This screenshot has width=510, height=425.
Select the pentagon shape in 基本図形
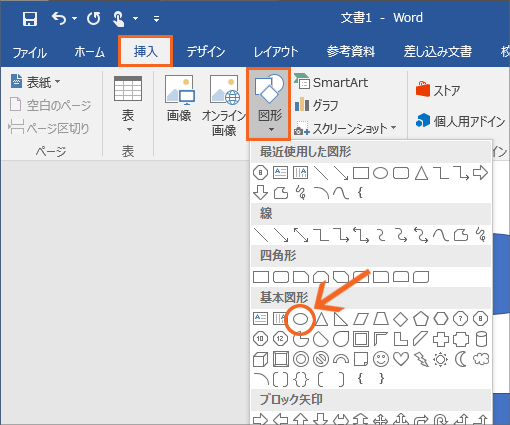(x=421, y=319)
